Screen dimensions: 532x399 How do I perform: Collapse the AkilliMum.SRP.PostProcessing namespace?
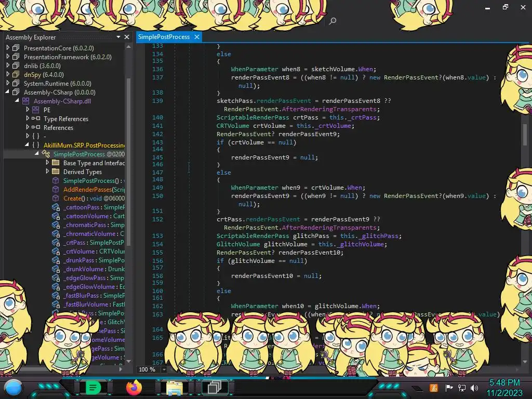click(27, 145)
